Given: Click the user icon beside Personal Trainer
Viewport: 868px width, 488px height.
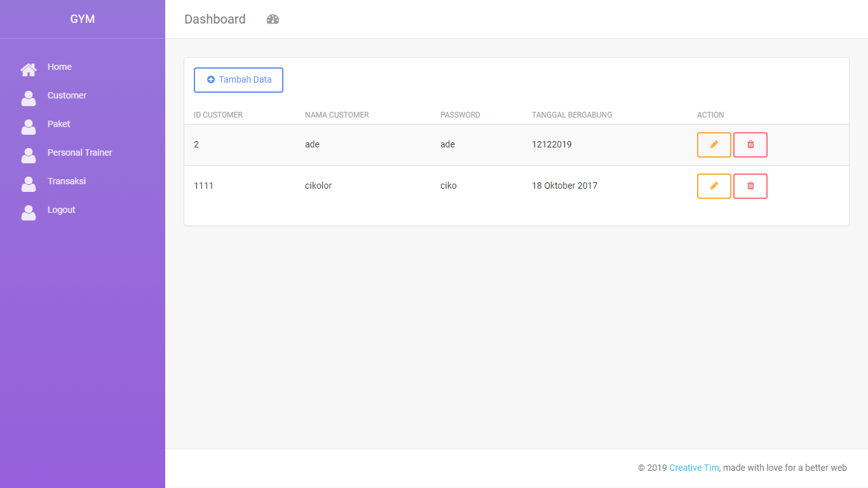Looking at the screenshot, I should coord(29,155).
